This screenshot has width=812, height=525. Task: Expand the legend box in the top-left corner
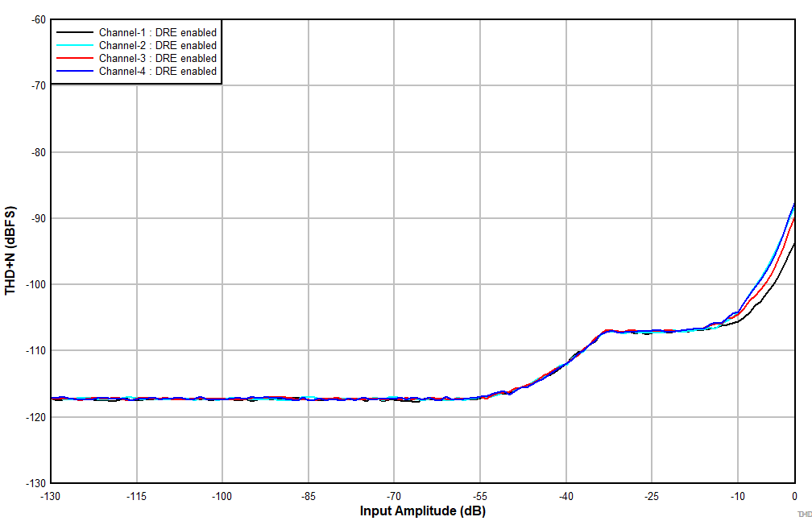[137, 52]
